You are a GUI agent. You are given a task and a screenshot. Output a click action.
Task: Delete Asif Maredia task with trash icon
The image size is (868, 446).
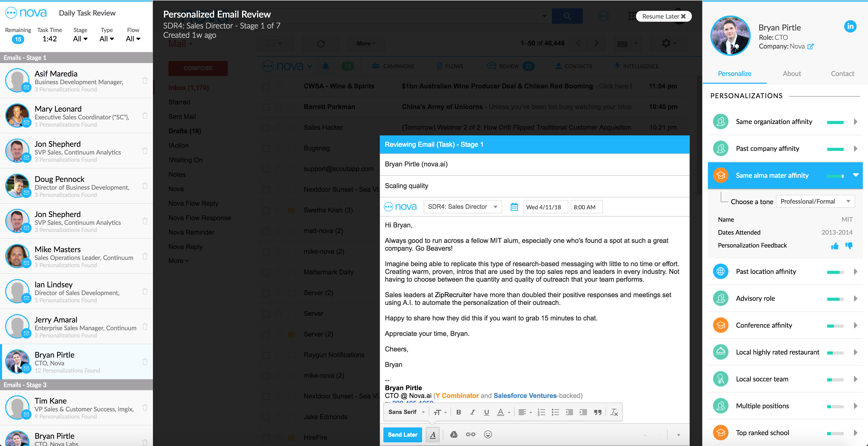(x=145, y=81)
